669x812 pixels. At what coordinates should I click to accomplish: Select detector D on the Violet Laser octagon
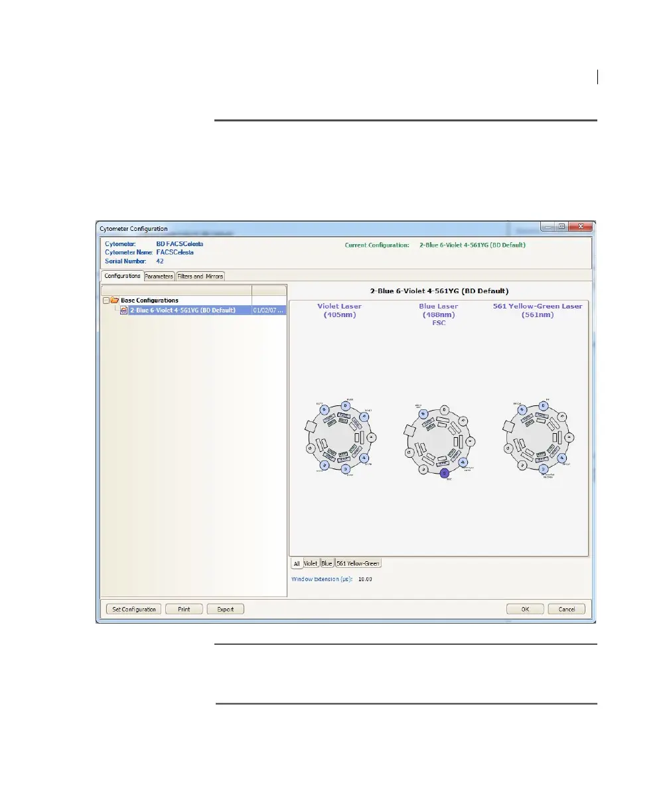pos(345,405)
